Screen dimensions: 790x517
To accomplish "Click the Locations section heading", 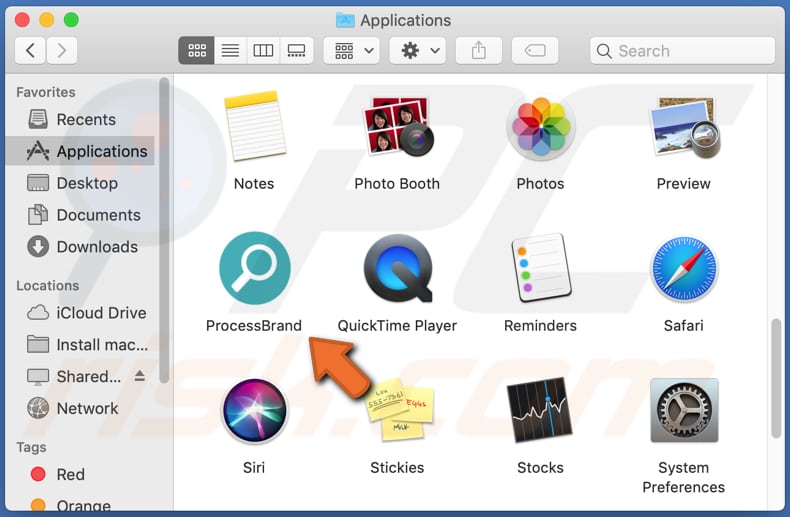I will click(48, 286).
